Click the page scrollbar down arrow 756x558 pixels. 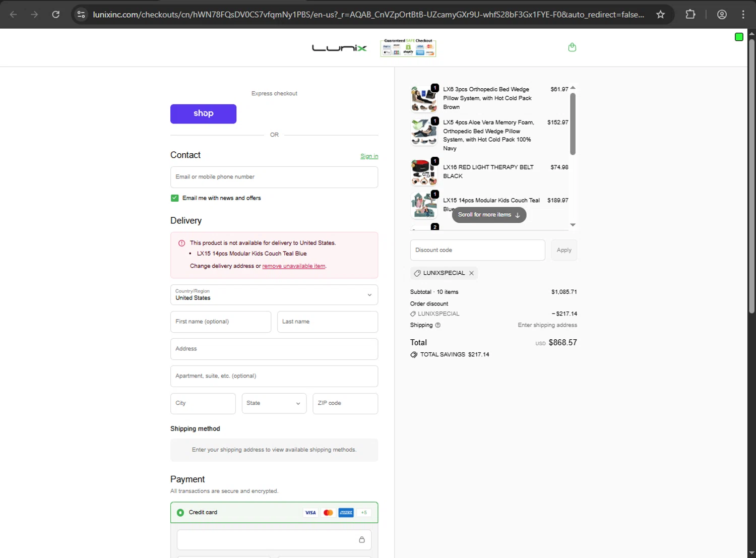click(x=751, y=552)
